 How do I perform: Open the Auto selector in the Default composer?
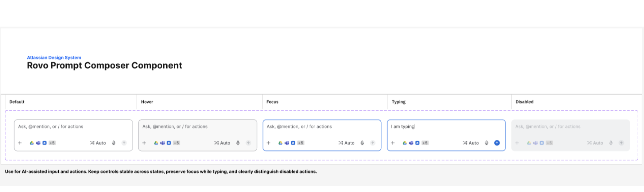pyautogui.click(x=98, y=143)
